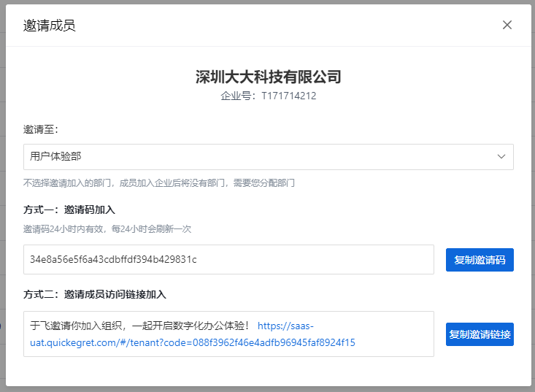Viewport: 535px width, 392px height.
Task: Click the 企业号 label
Action: (236, 96)
